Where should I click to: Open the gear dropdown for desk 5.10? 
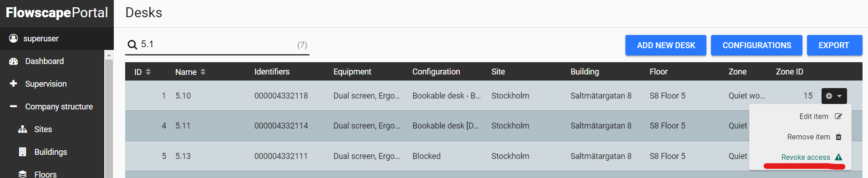pyautogui.click(x=834, y=96)
